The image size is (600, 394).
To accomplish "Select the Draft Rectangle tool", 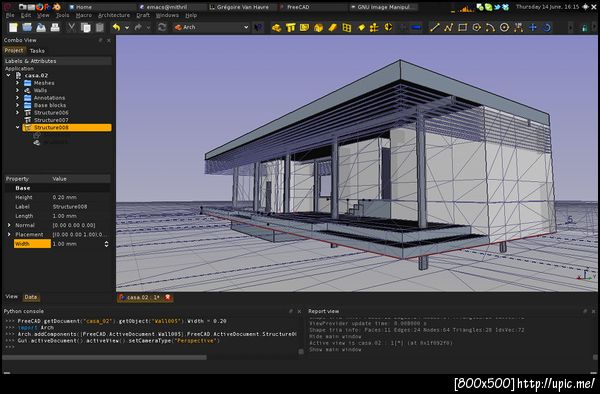I will click(462, 28).
